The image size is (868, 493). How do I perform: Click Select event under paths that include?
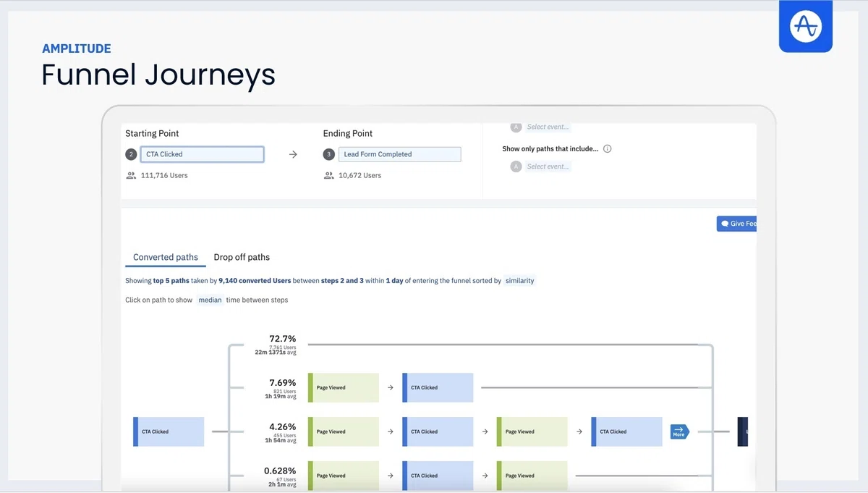click(548, 167)
